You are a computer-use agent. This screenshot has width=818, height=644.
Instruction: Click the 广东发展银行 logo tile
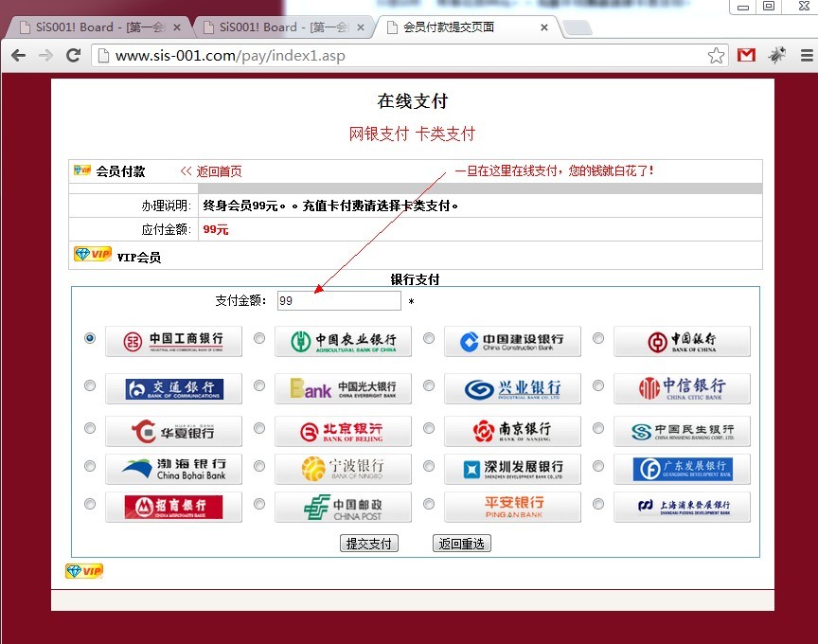pyautogui.click(x=682, y=469)
